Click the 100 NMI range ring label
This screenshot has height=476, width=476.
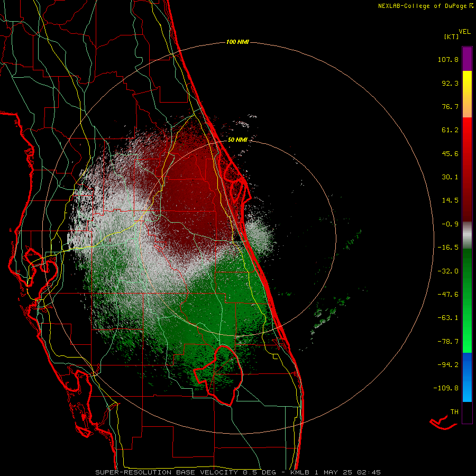[x=237, y=42]
